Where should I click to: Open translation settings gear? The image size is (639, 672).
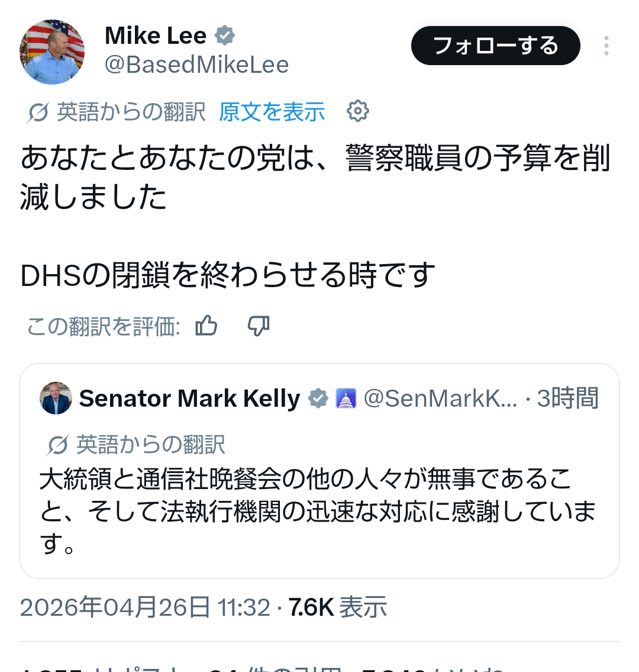(357, 111)
